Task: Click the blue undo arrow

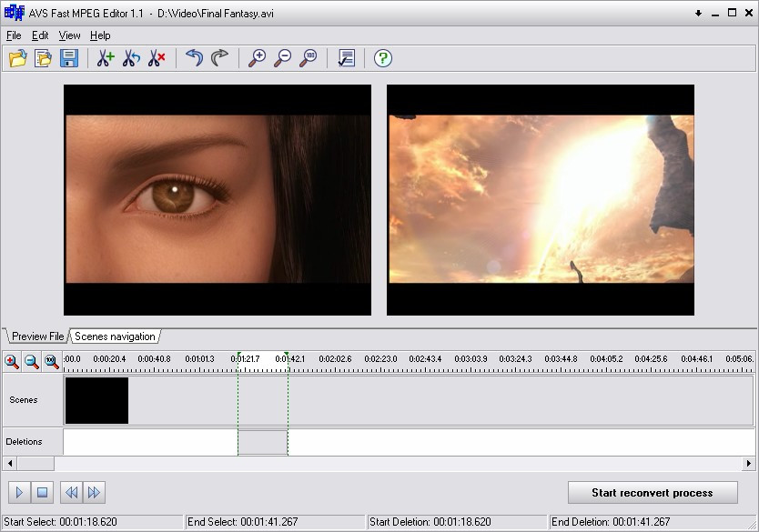Action: (194, 58)
